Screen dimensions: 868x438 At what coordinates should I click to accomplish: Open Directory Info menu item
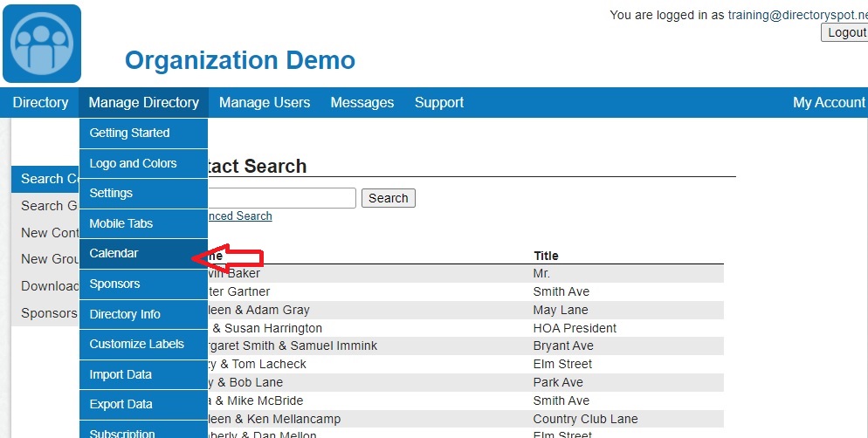click(125, 314)
